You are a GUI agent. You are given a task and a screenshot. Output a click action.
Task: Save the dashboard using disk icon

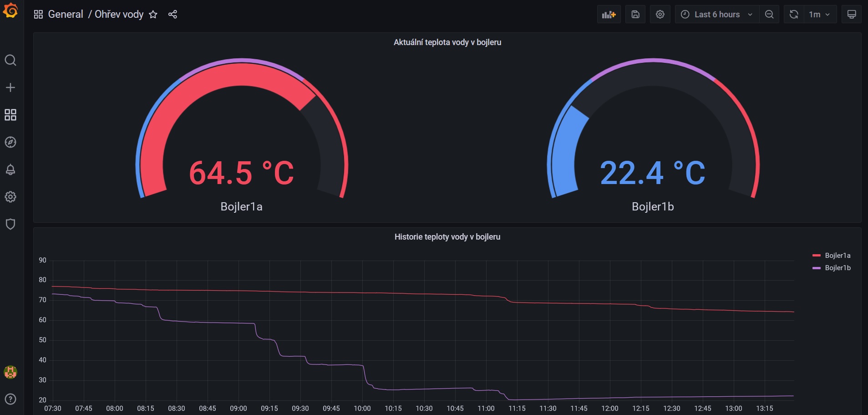635,15
